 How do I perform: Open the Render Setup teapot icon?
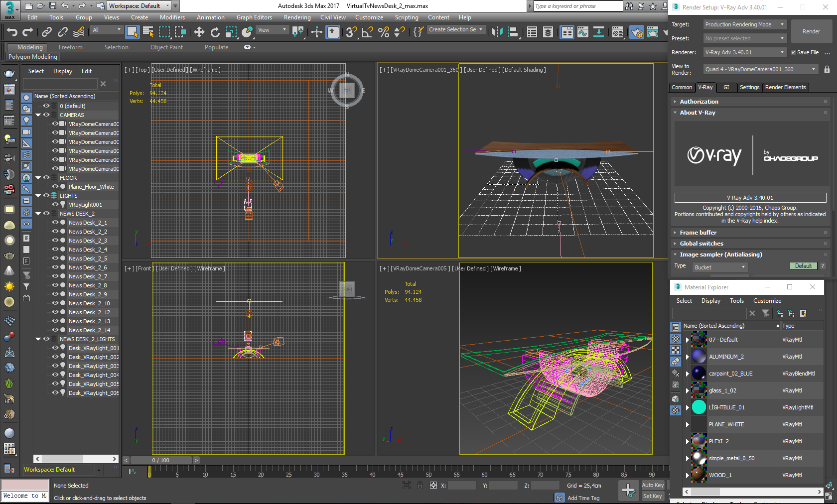coord(637,32)
